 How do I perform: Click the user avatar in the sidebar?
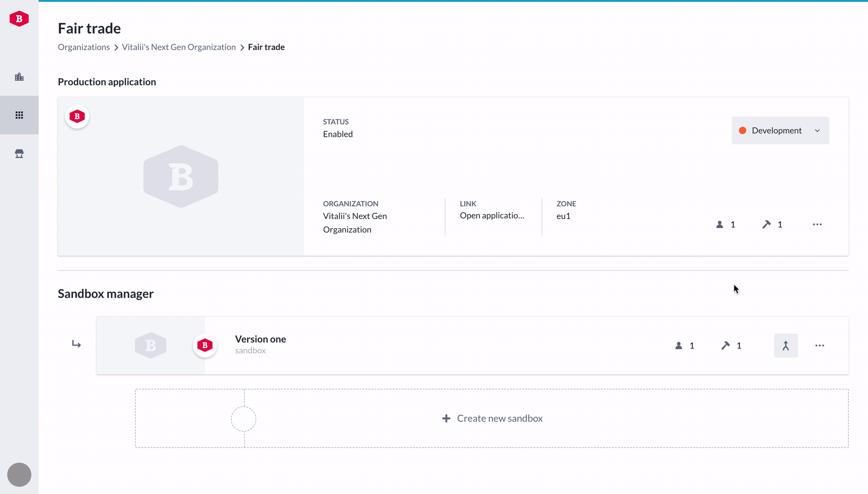point(19,474)
